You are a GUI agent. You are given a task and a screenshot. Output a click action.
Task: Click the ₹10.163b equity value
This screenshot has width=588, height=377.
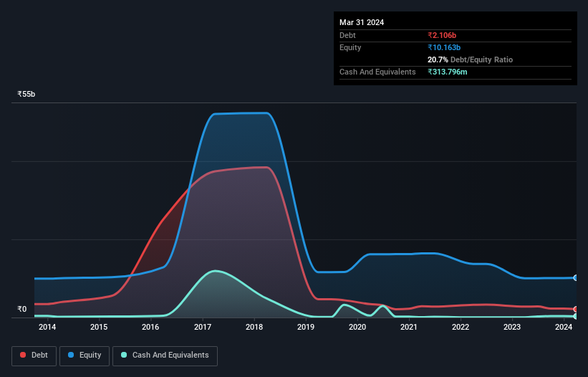pos(444,47)
